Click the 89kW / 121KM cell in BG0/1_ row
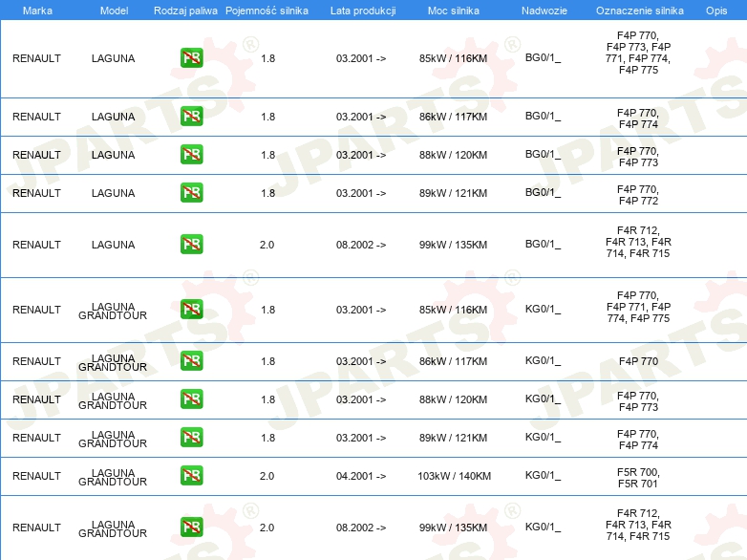The image size is (747, 560). 453,193
